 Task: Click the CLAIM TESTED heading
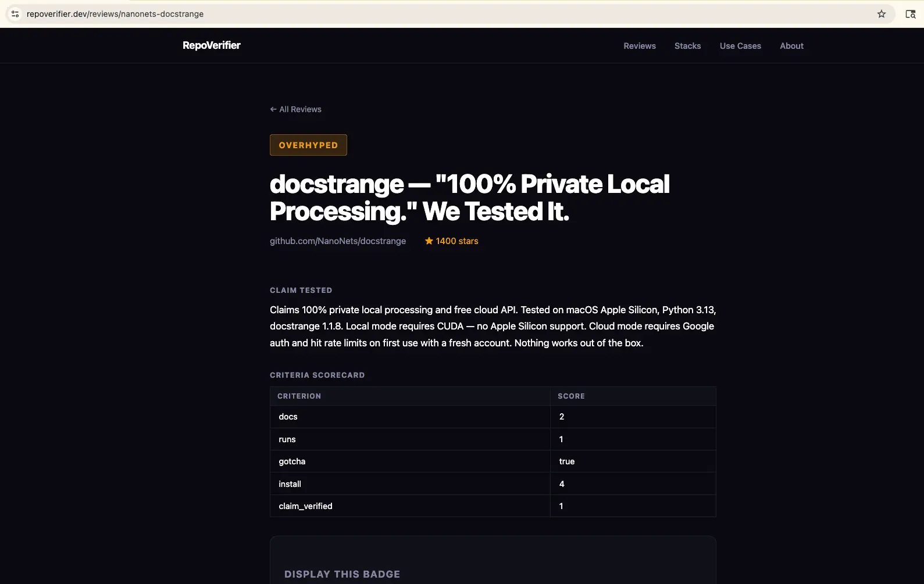(x=301, y=290)
